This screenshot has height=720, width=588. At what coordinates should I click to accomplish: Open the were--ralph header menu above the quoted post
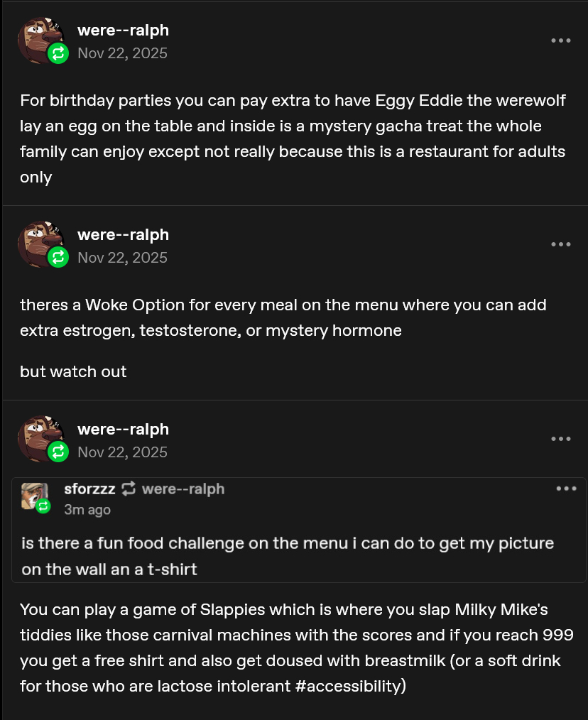coord(560,439)
